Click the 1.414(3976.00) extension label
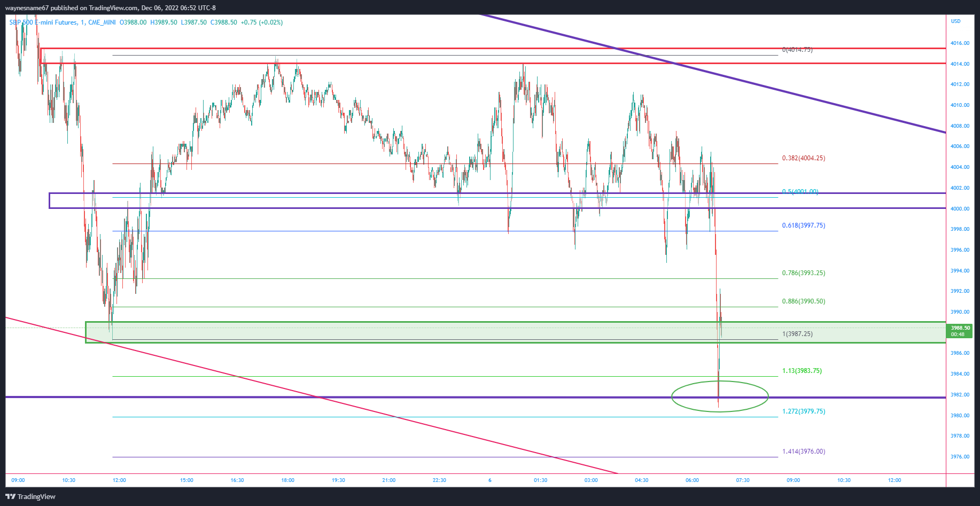Screen dimensions: 980x506 [x=803, y=451]
